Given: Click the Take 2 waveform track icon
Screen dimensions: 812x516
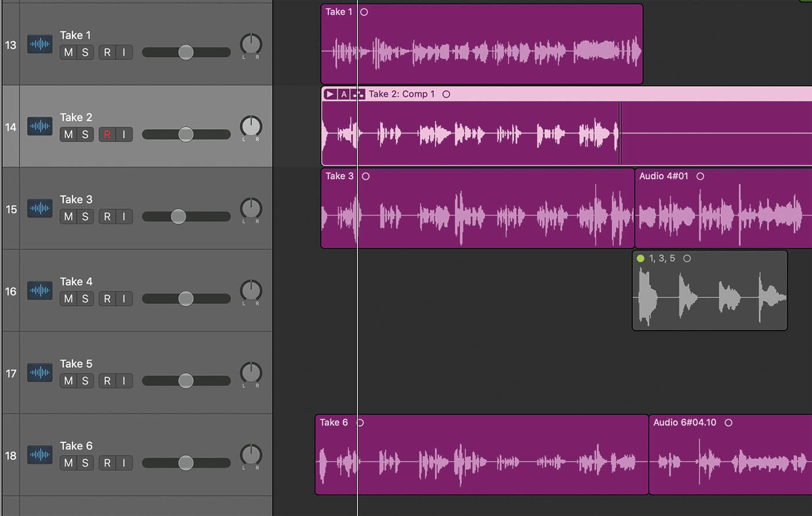Looking at the screenshot, I should coord(39,126).
